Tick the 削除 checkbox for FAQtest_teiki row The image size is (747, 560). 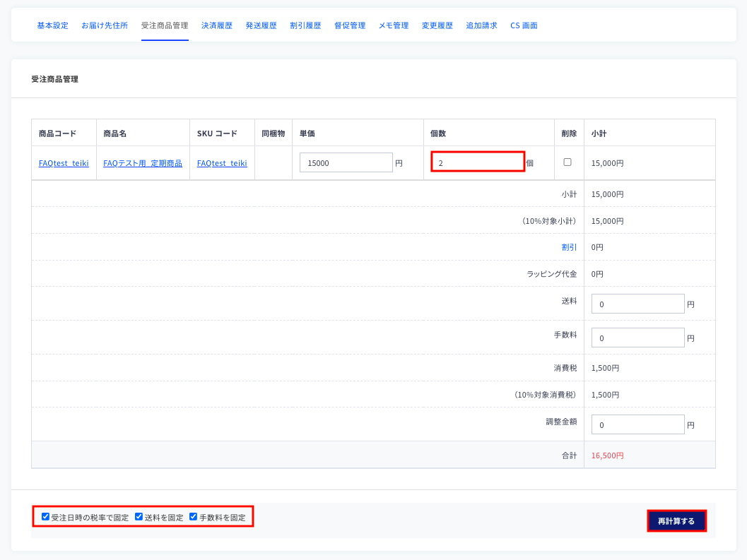567,162
